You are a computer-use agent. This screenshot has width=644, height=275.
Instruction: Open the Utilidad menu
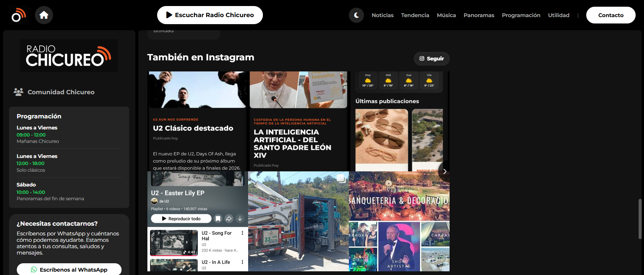559,15
